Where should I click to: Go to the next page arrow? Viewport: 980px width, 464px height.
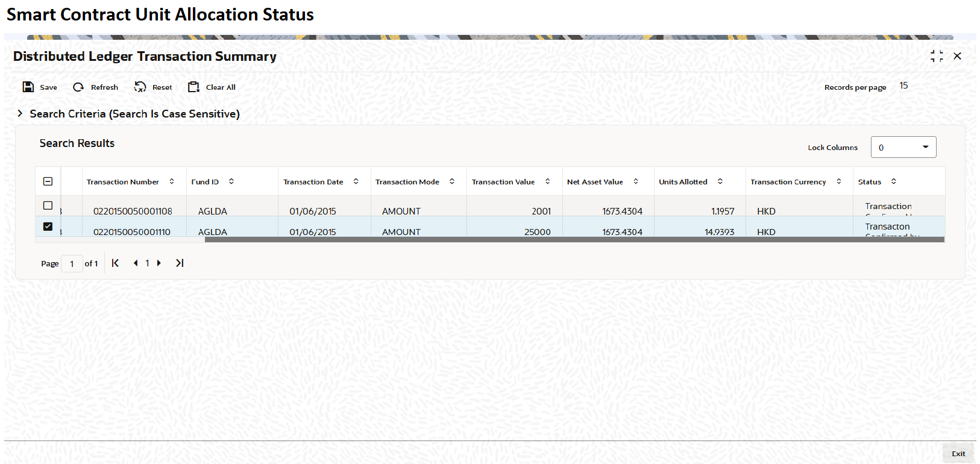point(159,263)
